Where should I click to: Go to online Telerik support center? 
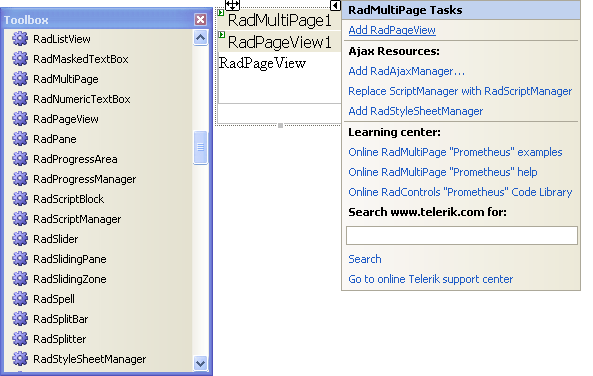(x=430, y=279)
